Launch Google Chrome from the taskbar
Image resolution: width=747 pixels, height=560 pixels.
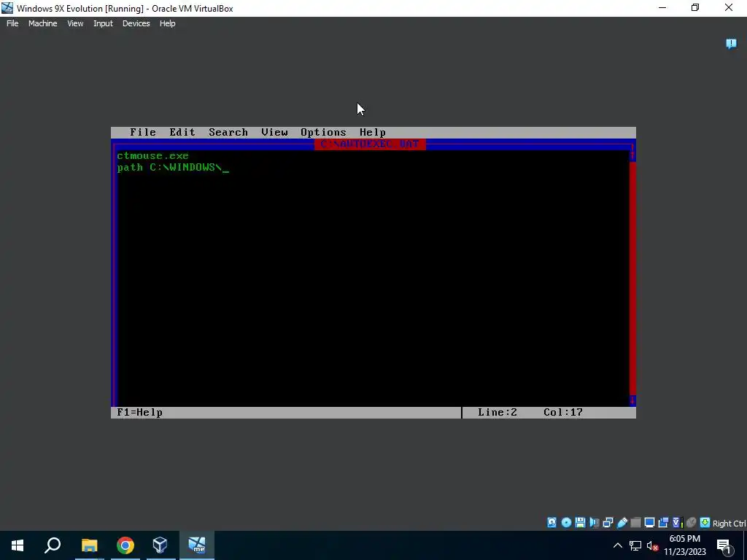pyautogui.click(x=125, y=545)
